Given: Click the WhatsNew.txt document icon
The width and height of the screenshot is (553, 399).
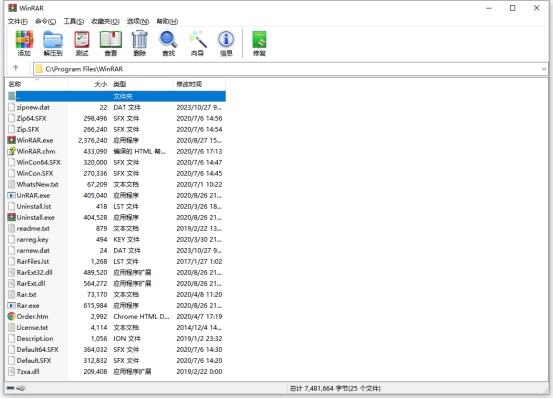Looking at the screenshot, I should pyautogui.click(x=12, y=184).
